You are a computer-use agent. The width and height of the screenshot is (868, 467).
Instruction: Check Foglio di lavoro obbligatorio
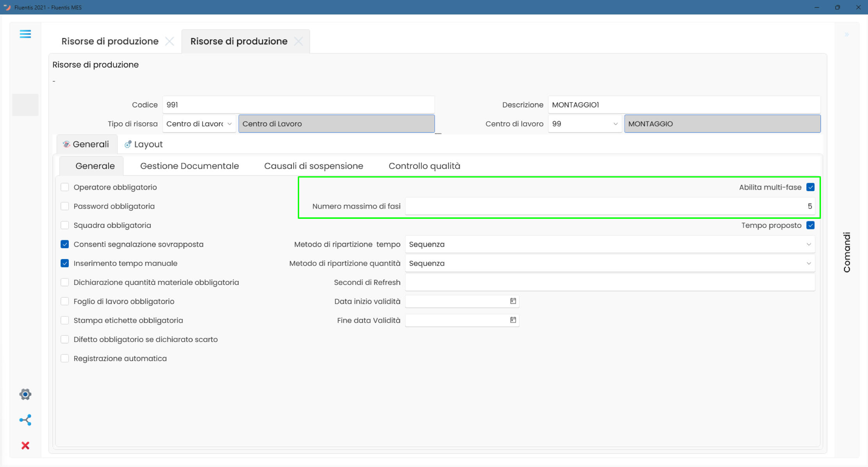[65, 301]
